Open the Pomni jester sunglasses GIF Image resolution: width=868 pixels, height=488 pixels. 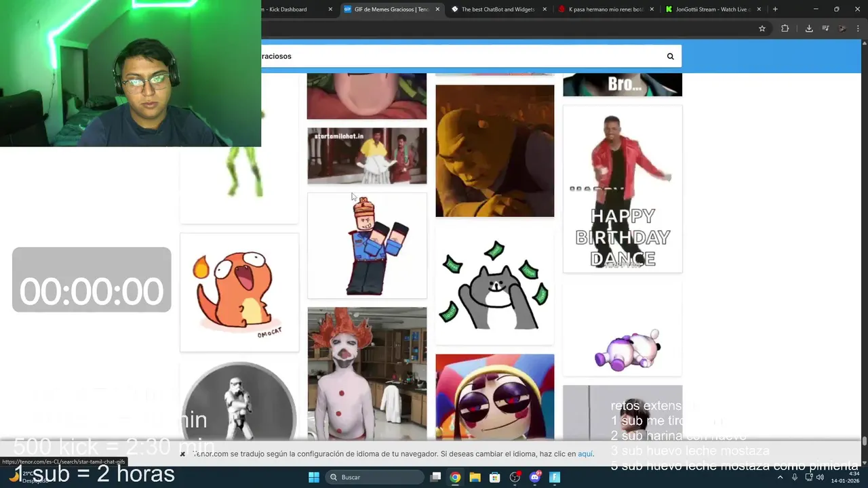pyautogui.click(x=494, y=397)
